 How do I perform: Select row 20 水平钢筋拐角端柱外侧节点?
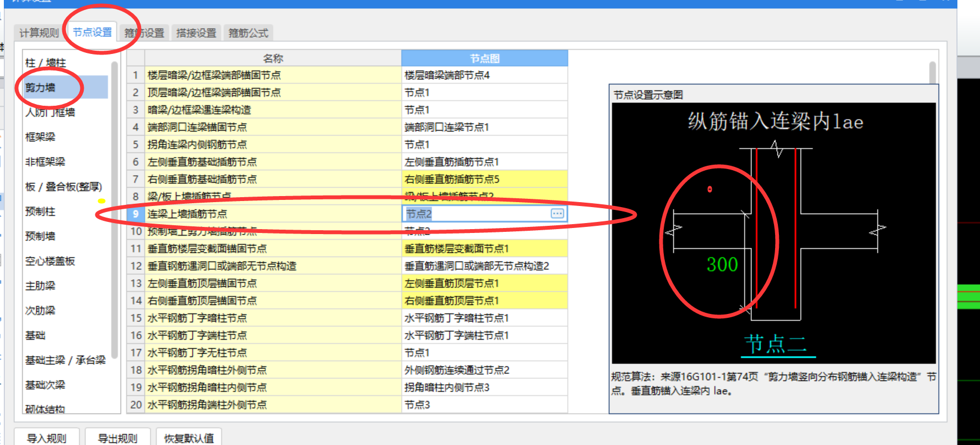pyautogui.click(x=273, y=405)
